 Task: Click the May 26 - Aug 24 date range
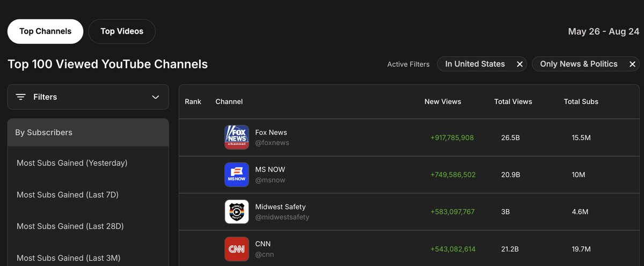[604, 32]
